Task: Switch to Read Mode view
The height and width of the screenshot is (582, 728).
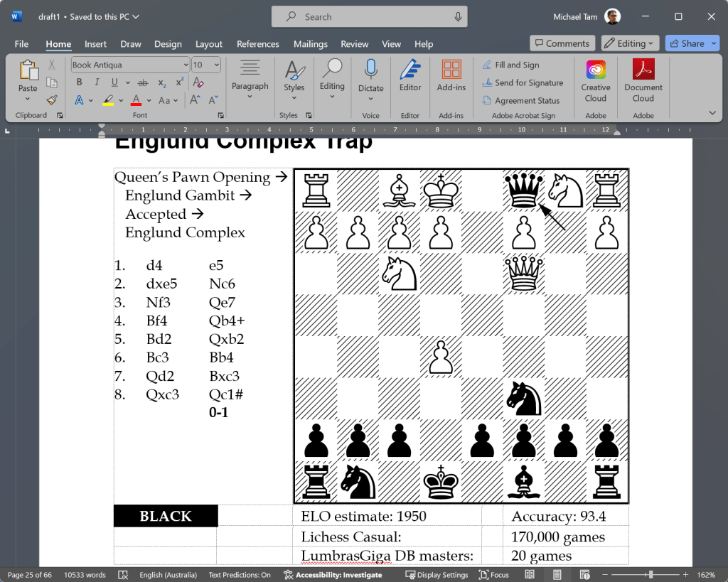Action: (x=530, y=574)
